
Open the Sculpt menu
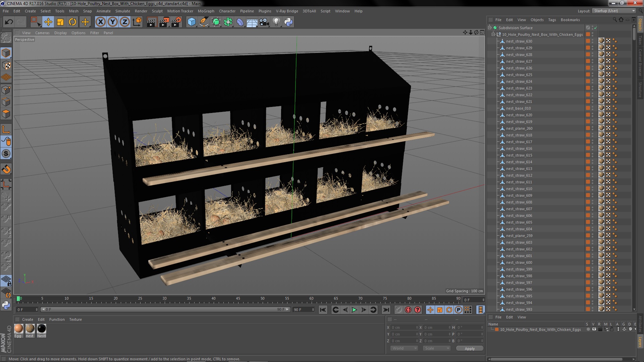point(157,11)
